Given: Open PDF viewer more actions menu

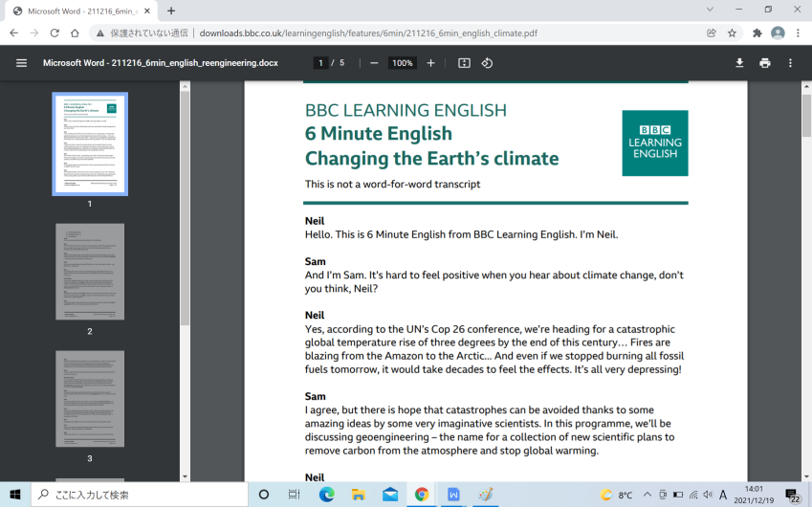Looking at the screenshot, I should pos(790,63).
